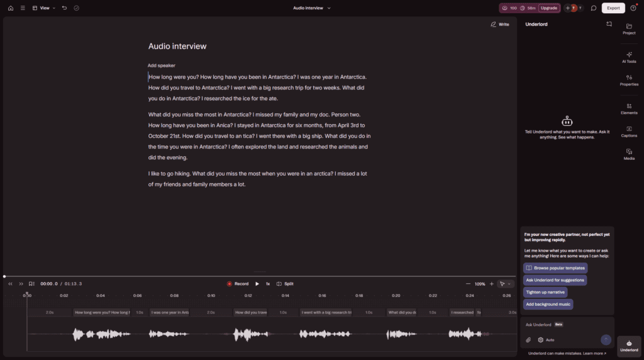Screen dimensions: 644x360
Task: Select the 'I was one year in Ant' clip
Action: [169, 312]
